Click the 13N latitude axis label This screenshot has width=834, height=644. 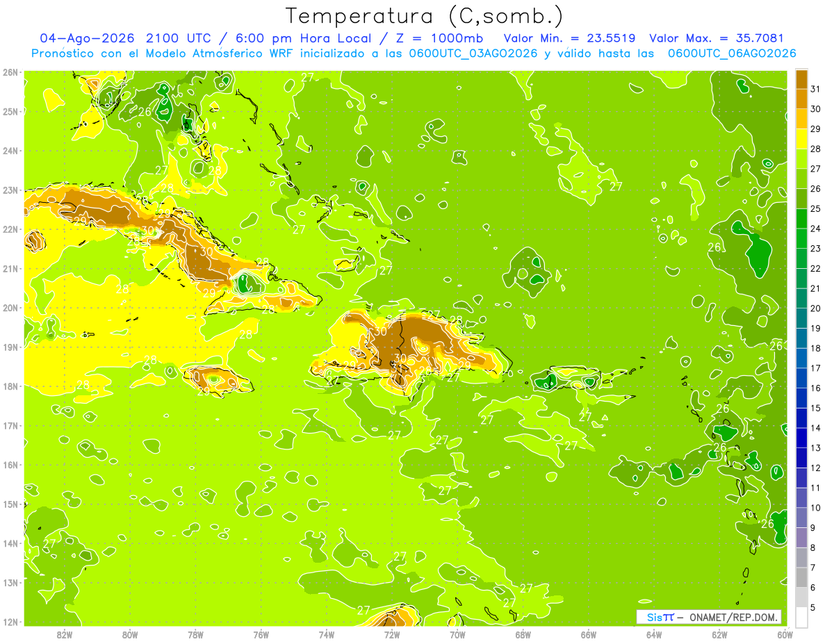pos(10,582)
